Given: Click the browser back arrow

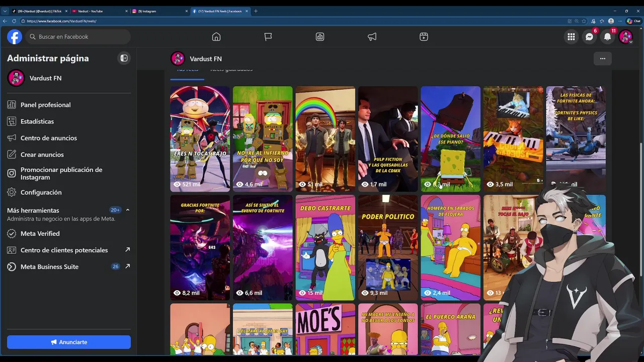Looking at the screenshot, I should coord(5,21).
